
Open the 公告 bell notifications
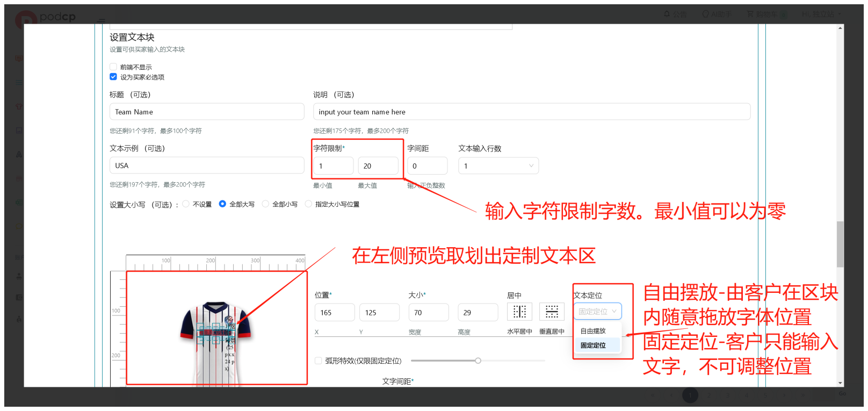pyautogui.click(x=675, y=14)
